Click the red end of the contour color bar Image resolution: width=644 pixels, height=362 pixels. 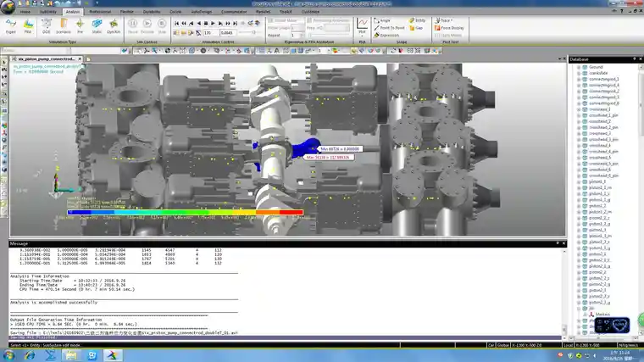(x=291, y=213)
